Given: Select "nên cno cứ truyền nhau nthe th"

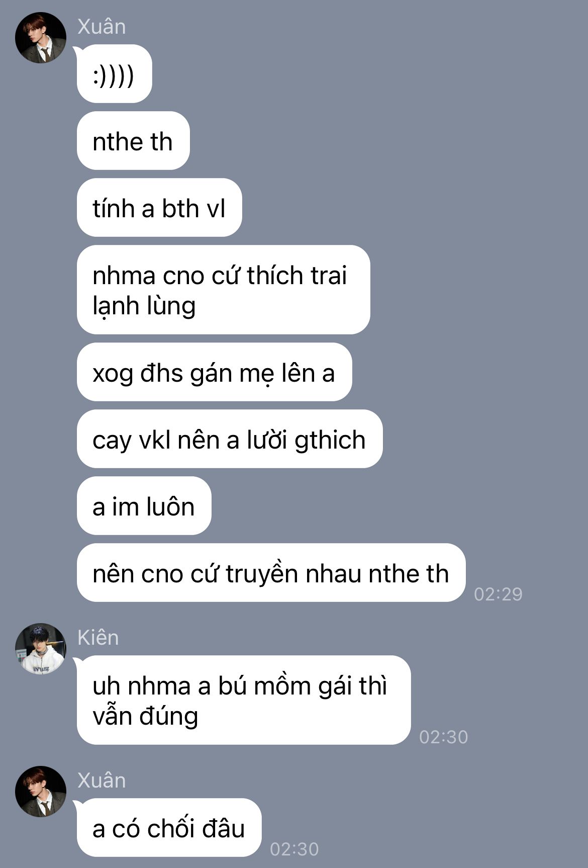Looking at the screenshot, I should coord(271,573).
